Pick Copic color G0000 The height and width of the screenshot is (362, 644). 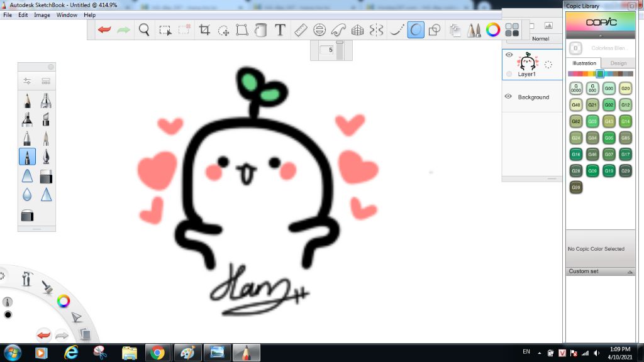(576, 88)
